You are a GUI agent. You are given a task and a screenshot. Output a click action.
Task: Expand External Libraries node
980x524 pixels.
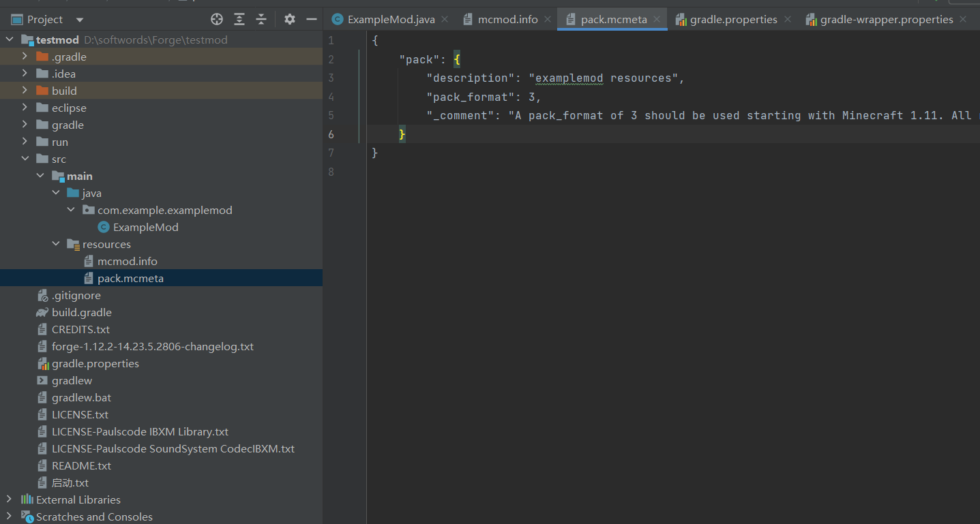(9, 499)
